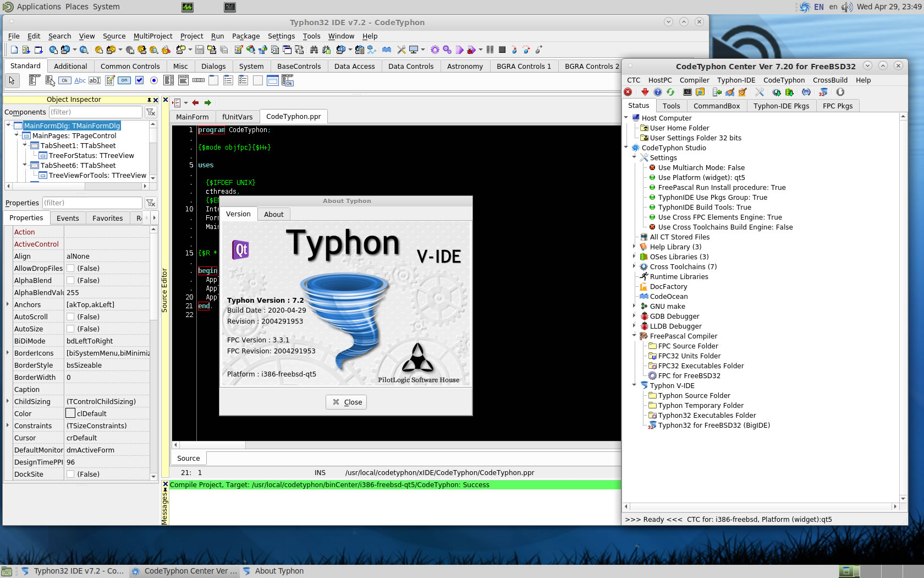Click the red down-arrow icon in CodeTyphon Center
This screenshot has height=578, width=924.
(645, 92)
